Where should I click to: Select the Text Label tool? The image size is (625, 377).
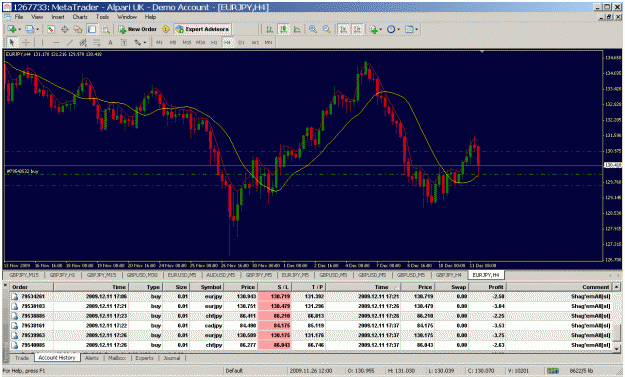coord(124,42)
